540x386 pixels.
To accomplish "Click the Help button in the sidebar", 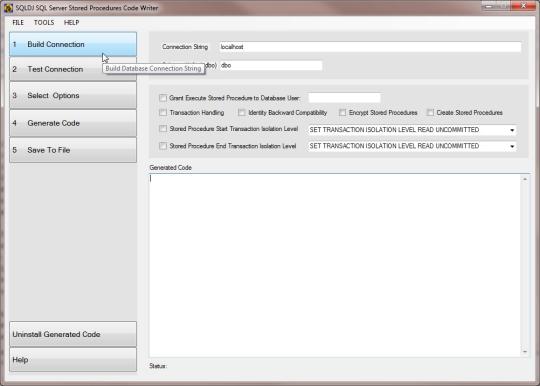I will pos(73,360).
